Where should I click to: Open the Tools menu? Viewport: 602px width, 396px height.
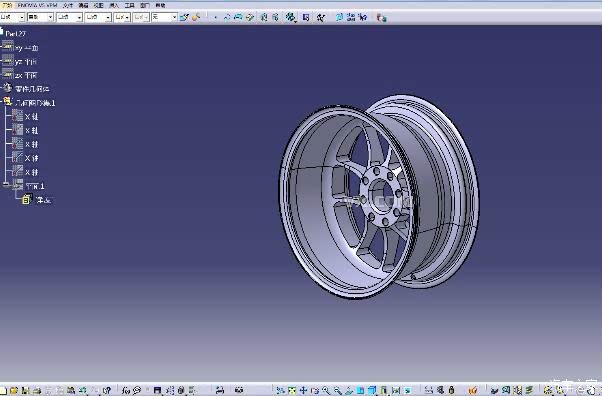point(130,5)
